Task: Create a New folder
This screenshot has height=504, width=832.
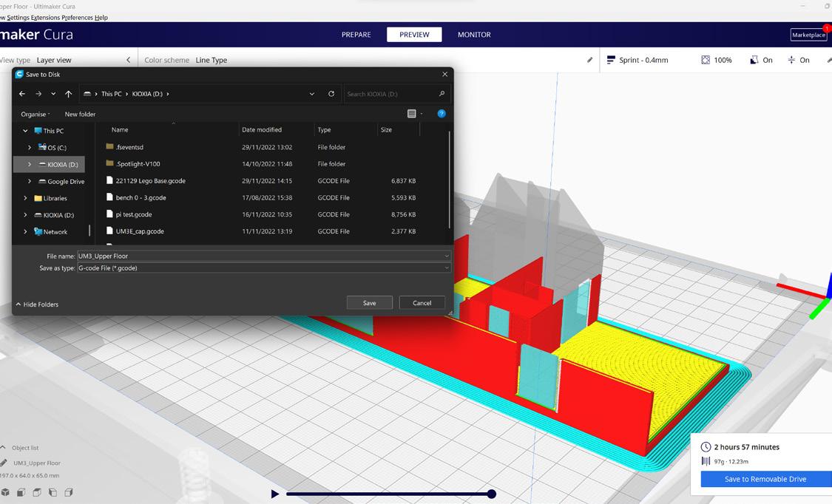Action: 80,114
